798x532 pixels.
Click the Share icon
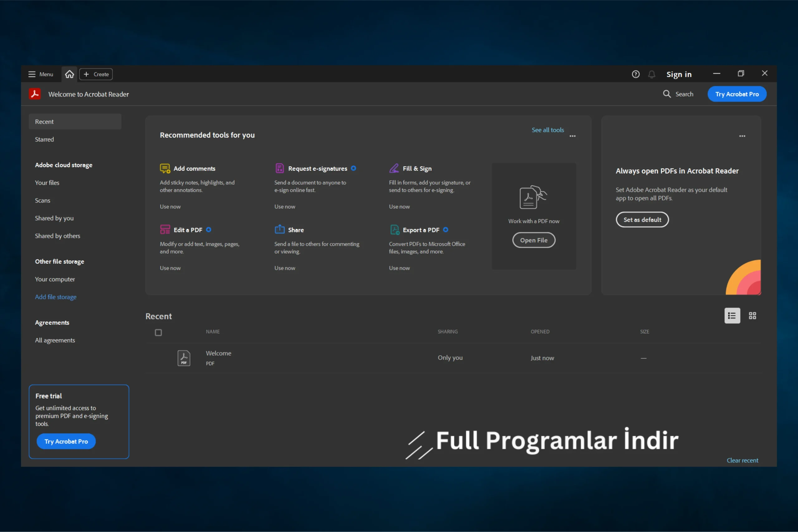(x=280, y=229)
